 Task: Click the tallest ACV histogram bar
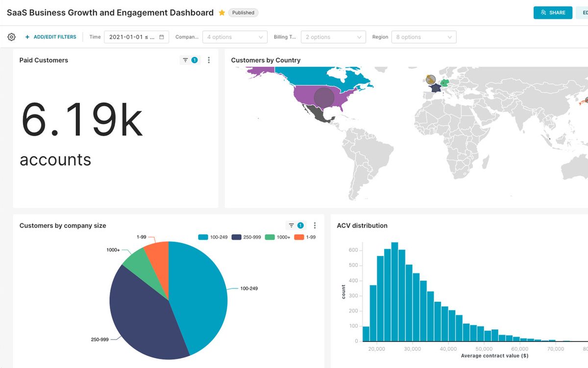click(x=394, y=292)
